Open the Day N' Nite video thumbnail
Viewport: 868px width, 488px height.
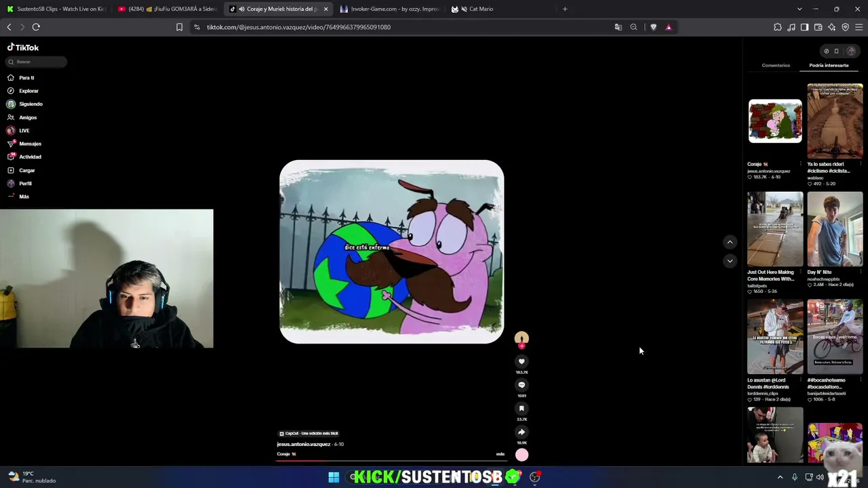click(x=835, y=229)
